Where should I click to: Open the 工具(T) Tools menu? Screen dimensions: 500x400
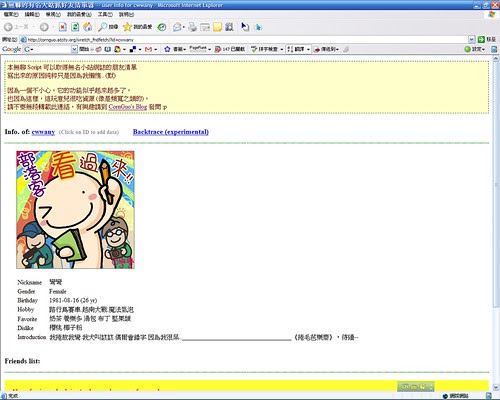pos(105,14)
